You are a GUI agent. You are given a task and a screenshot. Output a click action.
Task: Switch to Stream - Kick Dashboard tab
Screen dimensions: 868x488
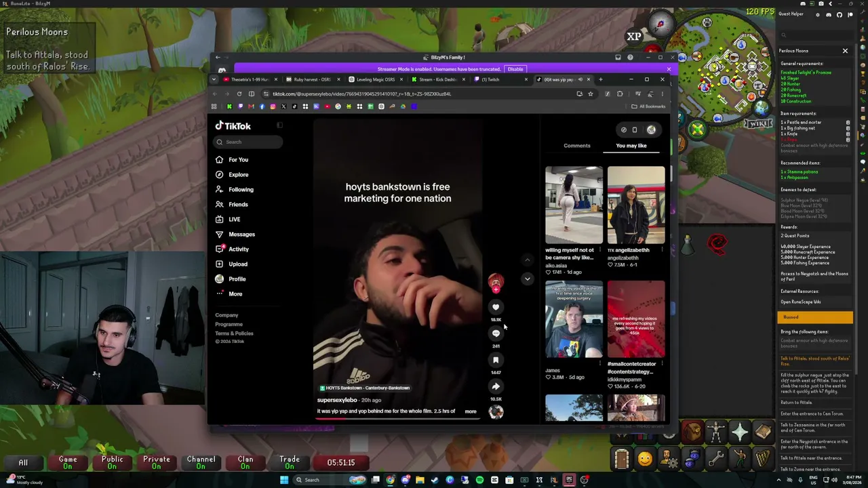click(x=437, y=79)
